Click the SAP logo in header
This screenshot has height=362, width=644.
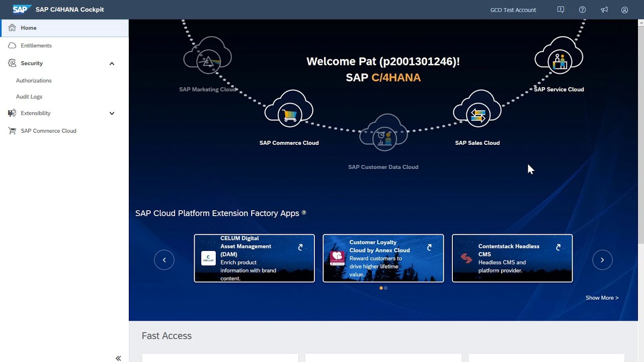coord(22,10)
